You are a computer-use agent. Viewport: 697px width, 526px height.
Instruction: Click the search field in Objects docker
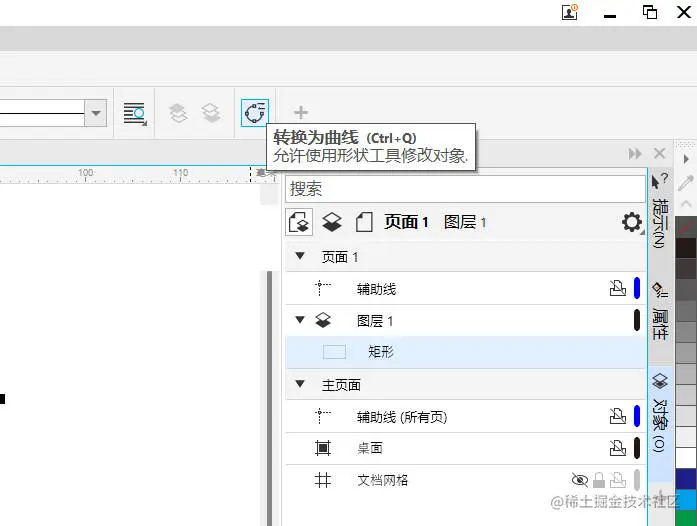tap(465, 189)
